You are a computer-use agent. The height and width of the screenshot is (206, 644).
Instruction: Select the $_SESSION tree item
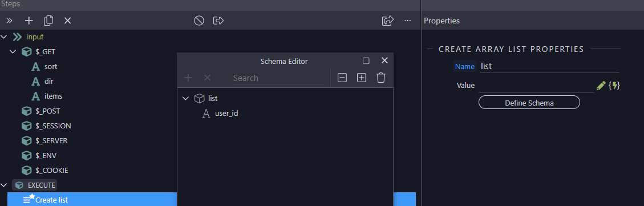53,126
